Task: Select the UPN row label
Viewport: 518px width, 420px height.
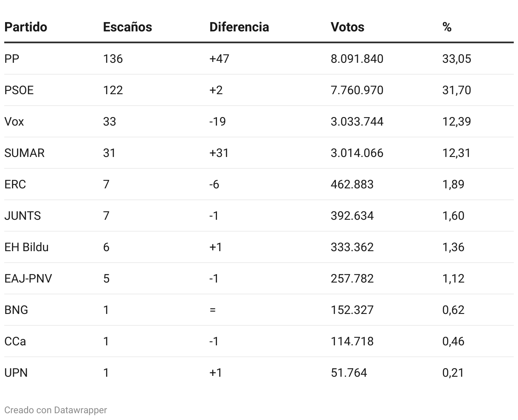Action: [x=16, y=372]
